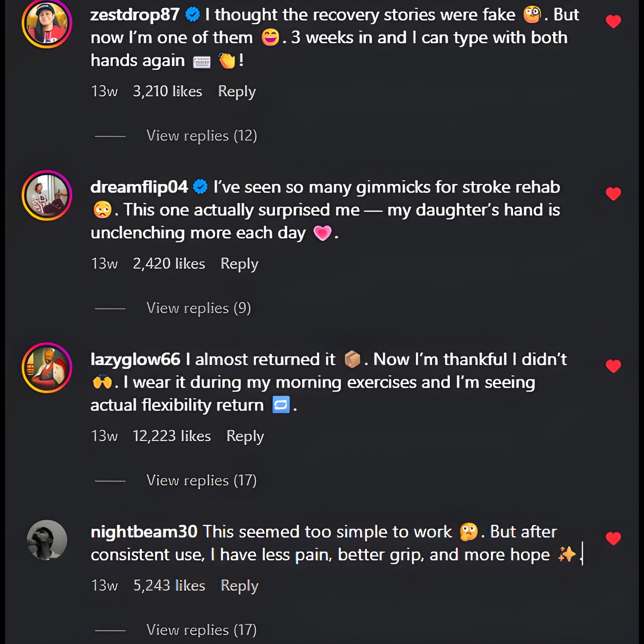
Task: Visit nightbeam30's profile via username
Action: tap(144, 532)
